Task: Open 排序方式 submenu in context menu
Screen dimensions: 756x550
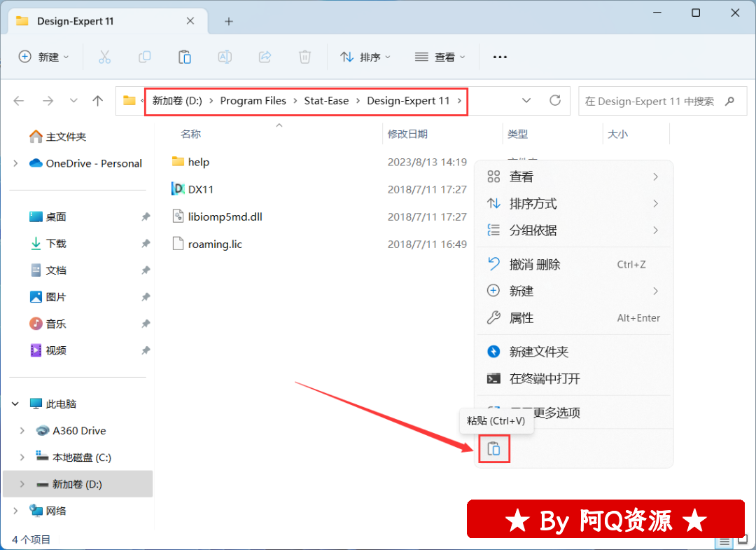Action: [574, 204]
